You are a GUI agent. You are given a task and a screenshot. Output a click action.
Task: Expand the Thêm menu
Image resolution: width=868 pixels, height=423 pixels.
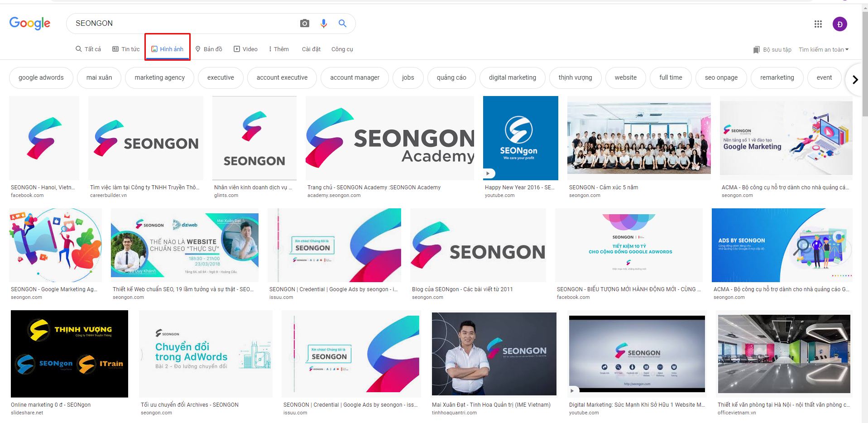[279, 49]
